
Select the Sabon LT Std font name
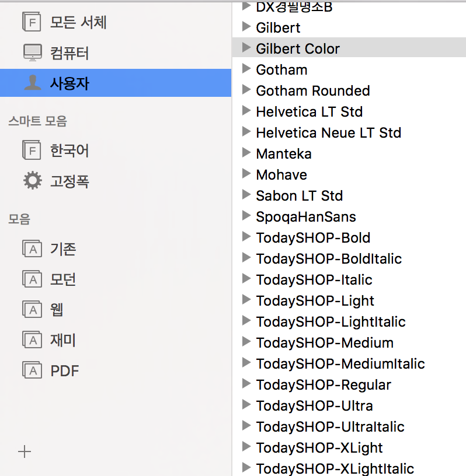(300, 196)
